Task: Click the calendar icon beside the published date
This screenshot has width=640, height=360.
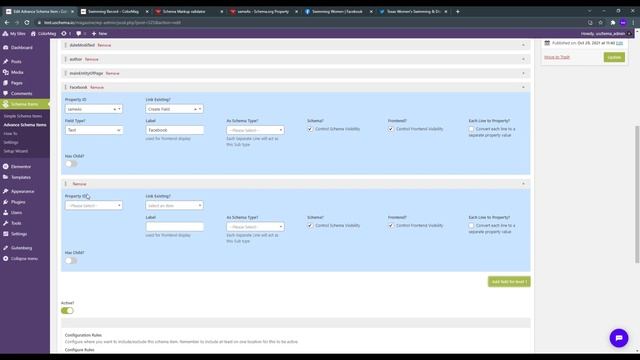Action: (x=547, y=43)
